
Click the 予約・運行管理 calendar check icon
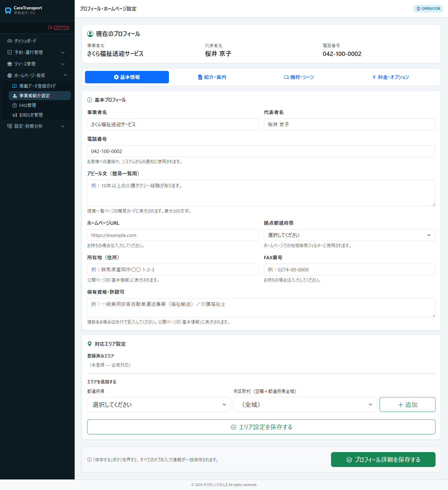tap(10, 52)
